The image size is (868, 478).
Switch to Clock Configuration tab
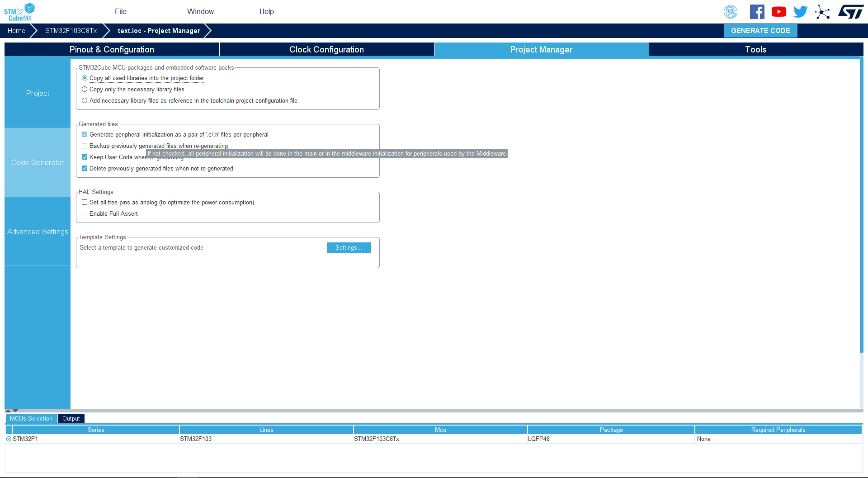tap(326, 49)
